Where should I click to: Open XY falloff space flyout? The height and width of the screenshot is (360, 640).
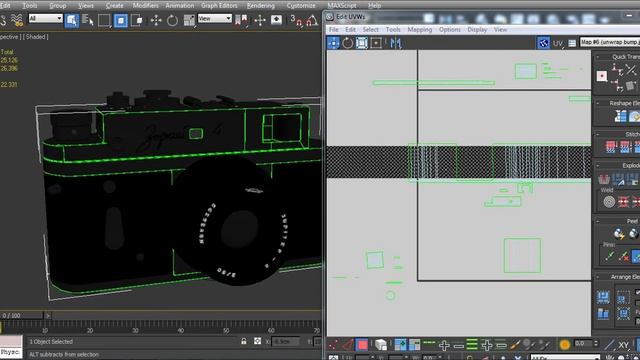(x=623, y=345)
